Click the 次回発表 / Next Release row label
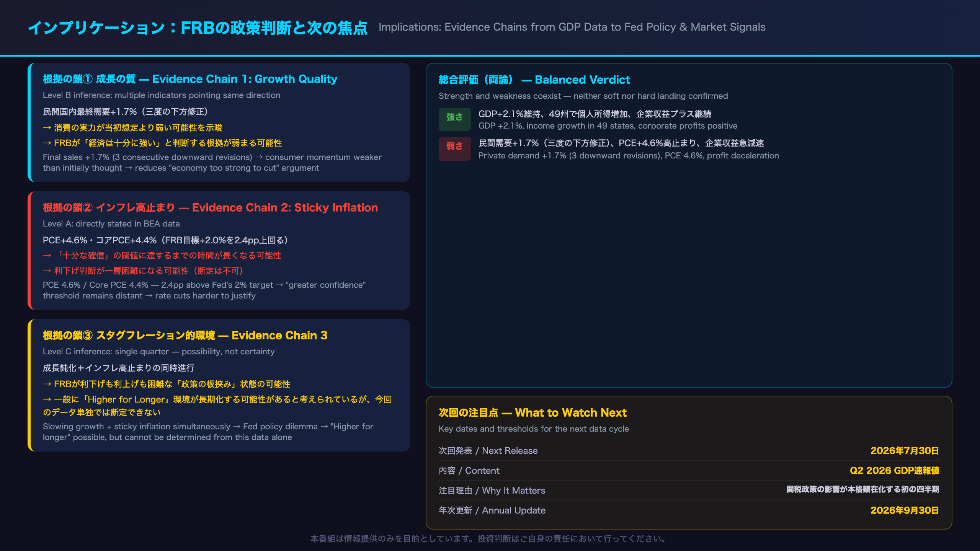This screenshot has height=551, width=980. tap(488, 451)
